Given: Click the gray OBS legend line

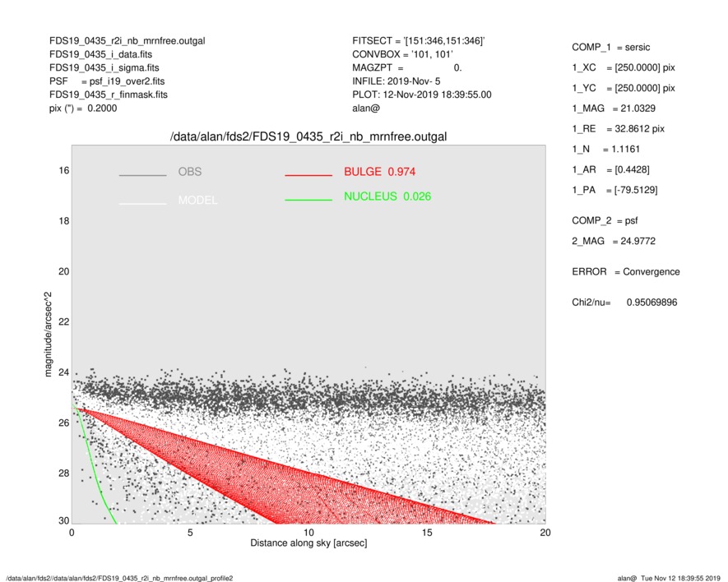Looking at the screenshot, I should click(142, 176).
